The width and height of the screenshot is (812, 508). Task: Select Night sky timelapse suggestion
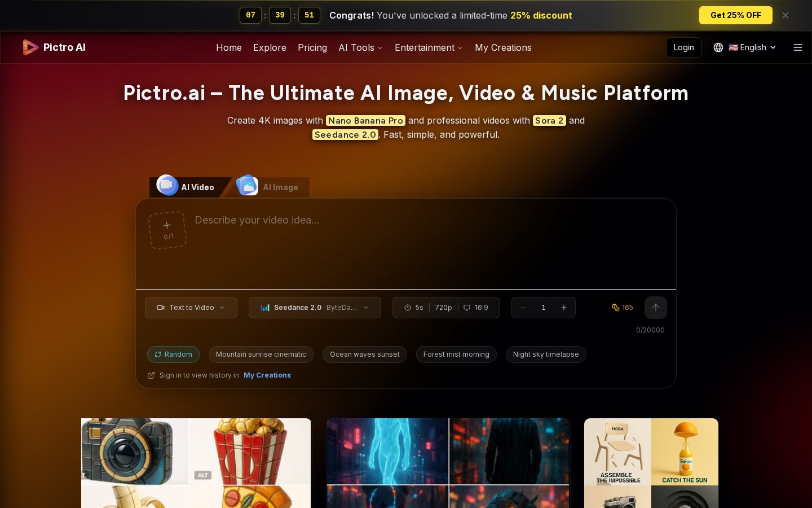coord(546,354)
